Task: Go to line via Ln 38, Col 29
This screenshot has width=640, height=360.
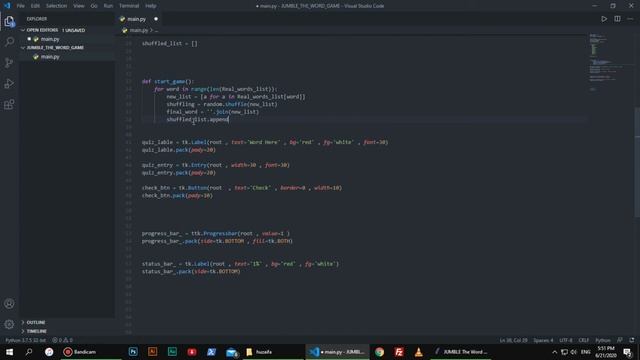Action: pos(513,340)
